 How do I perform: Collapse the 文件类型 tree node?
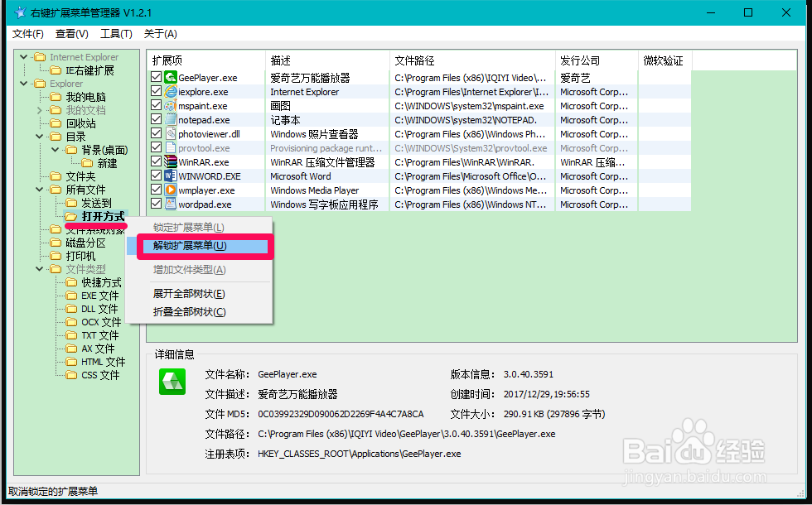40,269
